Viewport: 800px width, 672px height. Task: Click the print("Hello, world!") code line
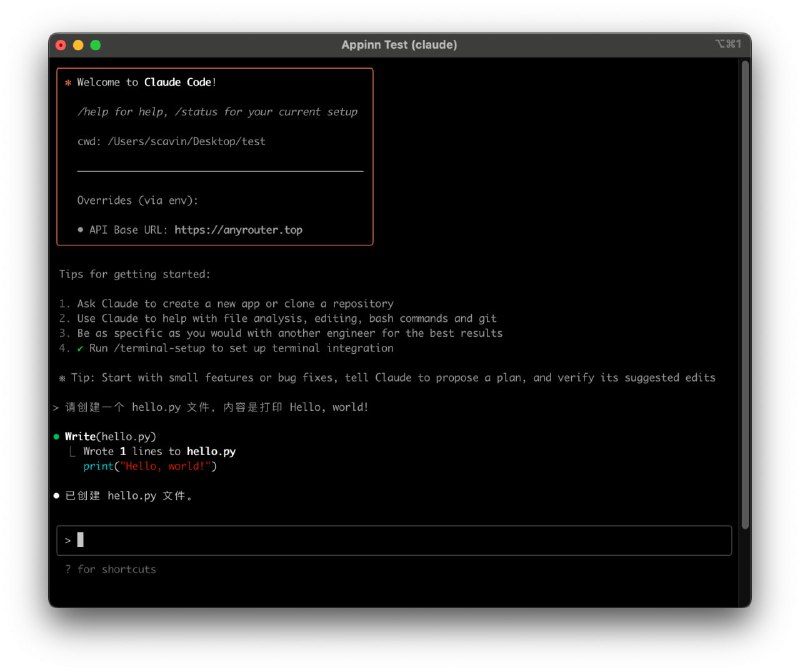(x=149, y=466)
